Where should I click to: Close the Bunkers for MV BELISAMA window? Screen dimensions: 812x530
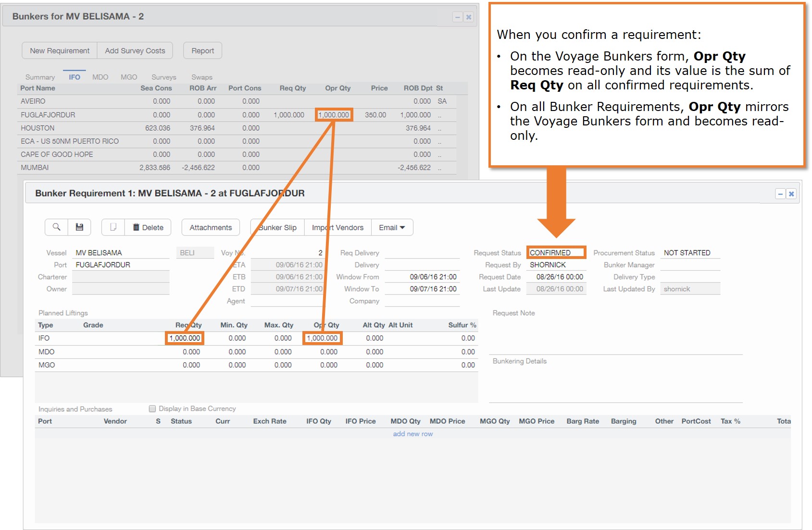(469, 17)
